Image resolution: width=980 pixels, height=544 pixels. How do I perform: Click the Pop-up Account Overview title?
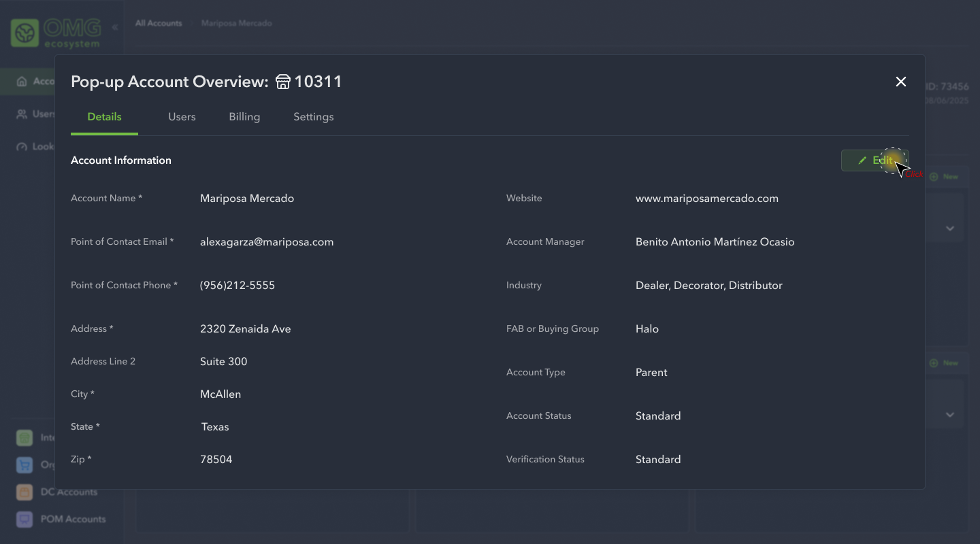(169, 82)
